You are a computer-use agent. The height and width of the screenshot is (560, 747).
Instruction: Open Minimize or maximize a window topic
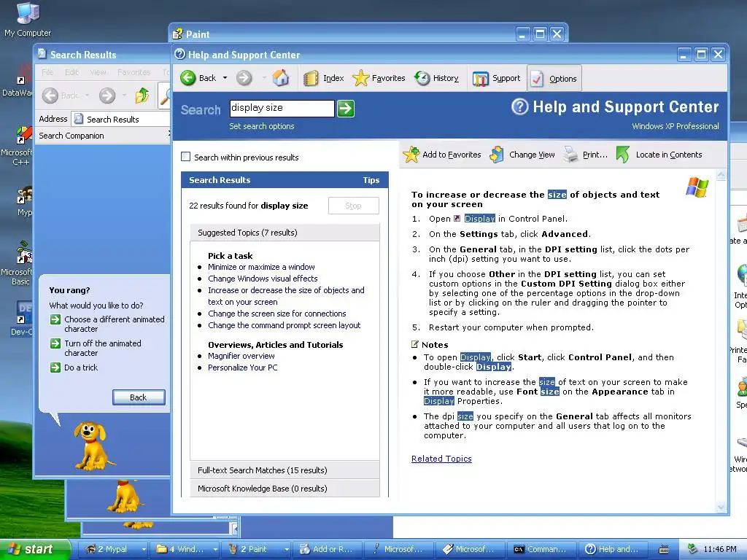(261, 267)
